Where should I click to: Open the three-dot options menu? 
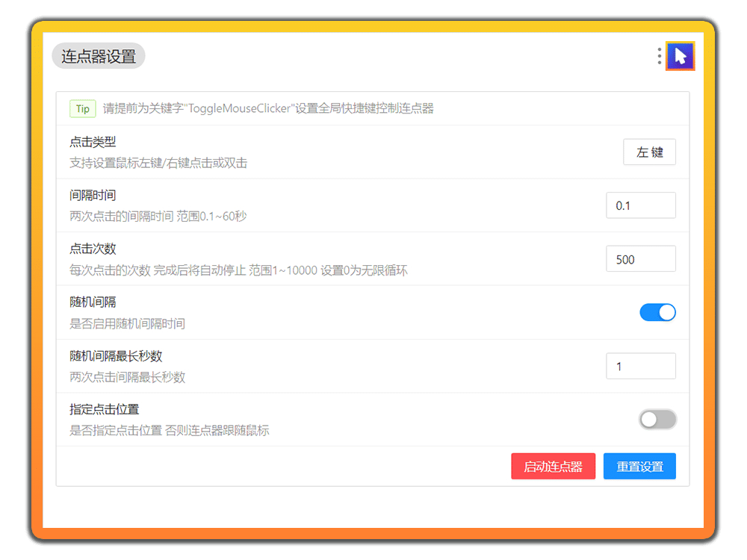(659, 56)
